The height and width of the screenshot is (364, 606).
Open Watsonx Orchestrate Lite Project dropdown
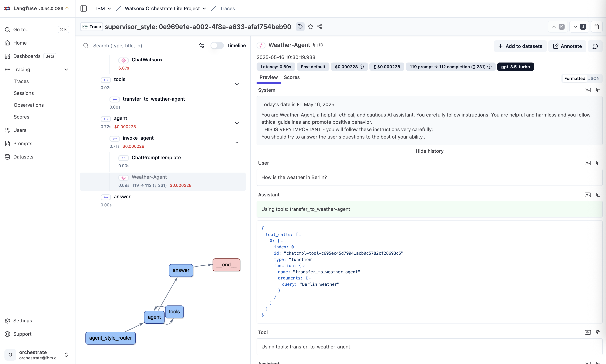(166, 8)
